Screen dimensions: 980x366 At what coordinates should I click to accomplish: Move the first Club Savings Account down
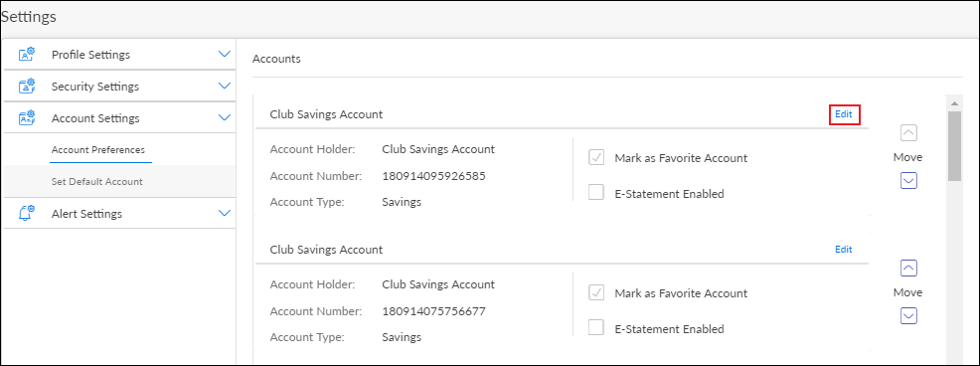point(908,181)
